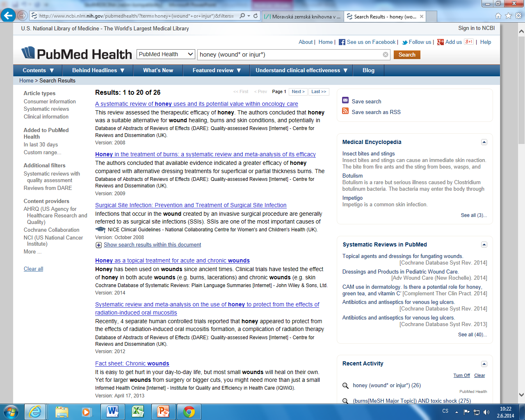
Task: Jump to Last results page
Action: click(319, 91)
